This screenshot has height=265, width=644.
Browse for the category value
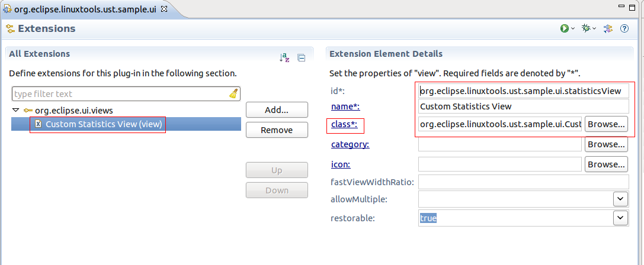pyautogui.click(x=606, y=144)
